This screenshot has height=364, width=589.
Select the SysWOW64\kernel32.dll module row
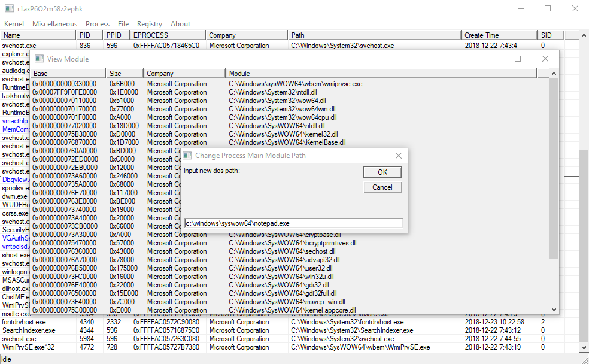(290, 134)
